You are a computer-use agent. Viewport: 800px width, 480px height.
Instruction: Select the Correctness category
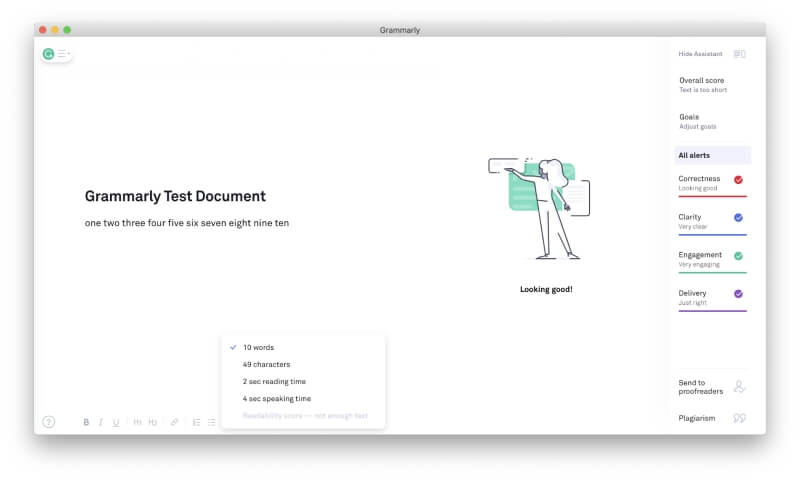[713, 184]
